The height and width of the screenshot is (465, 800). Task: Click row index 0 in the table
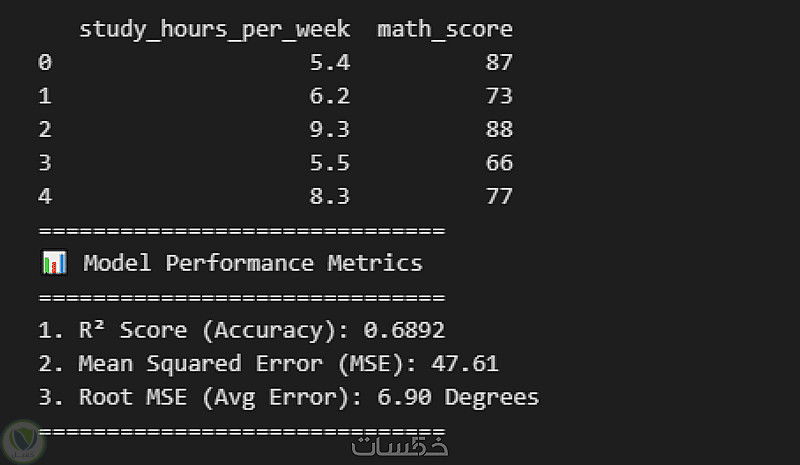point(45,63)
